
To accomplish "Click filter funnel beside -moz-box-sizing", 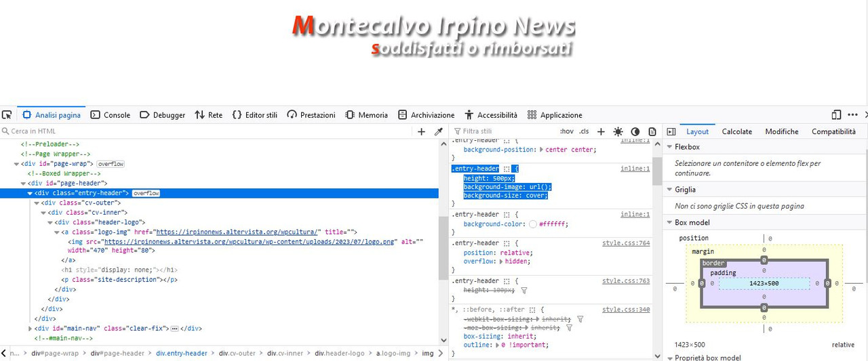I will click(x=569, y=328).
